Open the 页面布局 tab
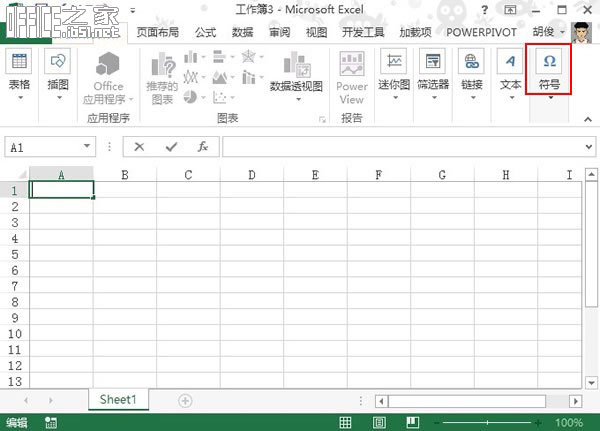Viewport: 600px width, 431px height. [x=158, y=32]
